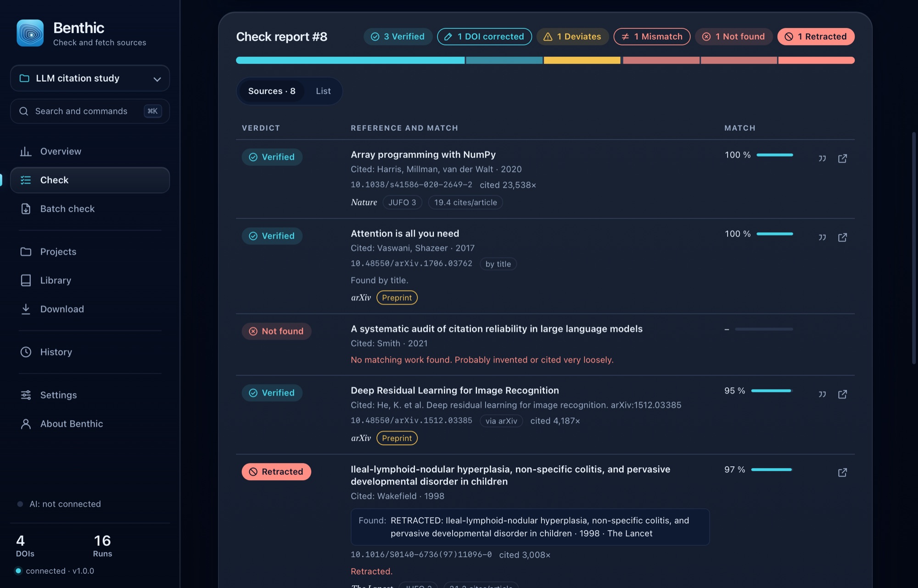Click DOI 10.1038/s41586-020-2649-2
Screen dimensions: 918x588
pyautogui.click(x=411, y=185)
